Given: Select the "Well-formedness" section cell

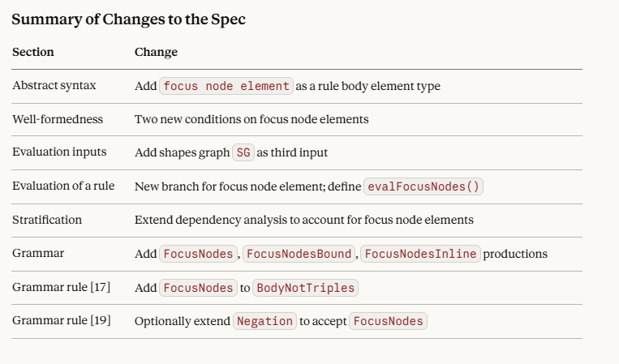Looking at the screenshot, I should tap(58, 119).
